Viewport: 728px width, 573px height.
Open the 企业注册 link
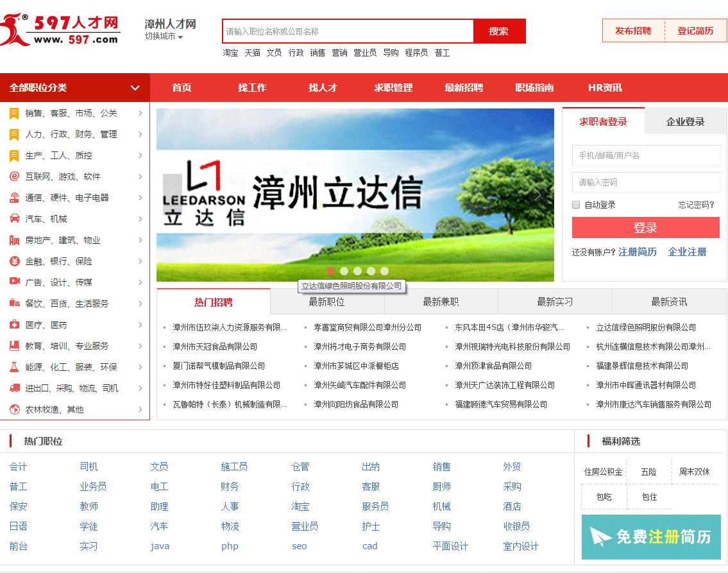click(687, 252)
